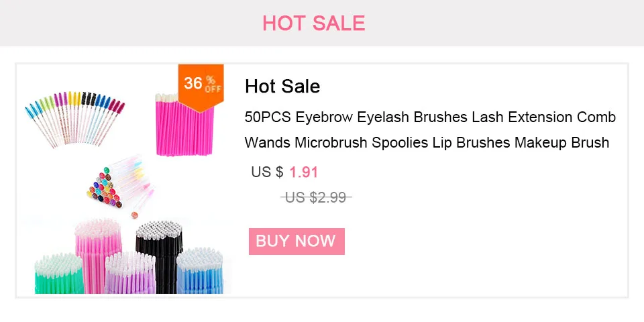Select the US $1.91 sale price

pyautogui.click(x=303, y=172)
